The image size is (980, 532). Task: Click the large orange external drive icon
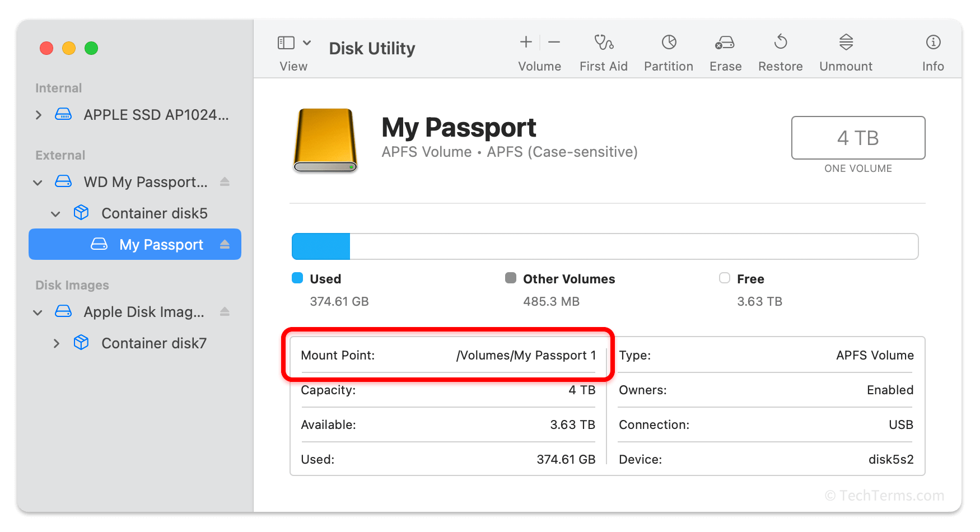[x=325, y=140]
